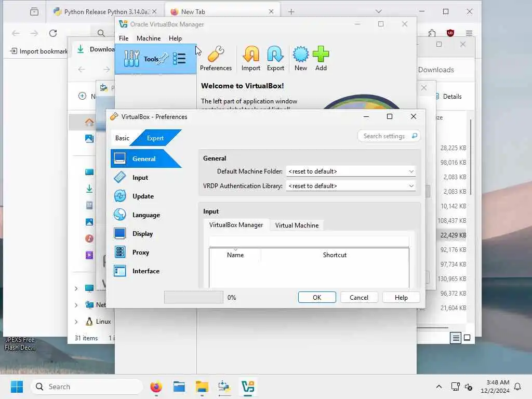Select the file sized 22,429 KB
The image size is (532, 399).
[x=453, y=235]
